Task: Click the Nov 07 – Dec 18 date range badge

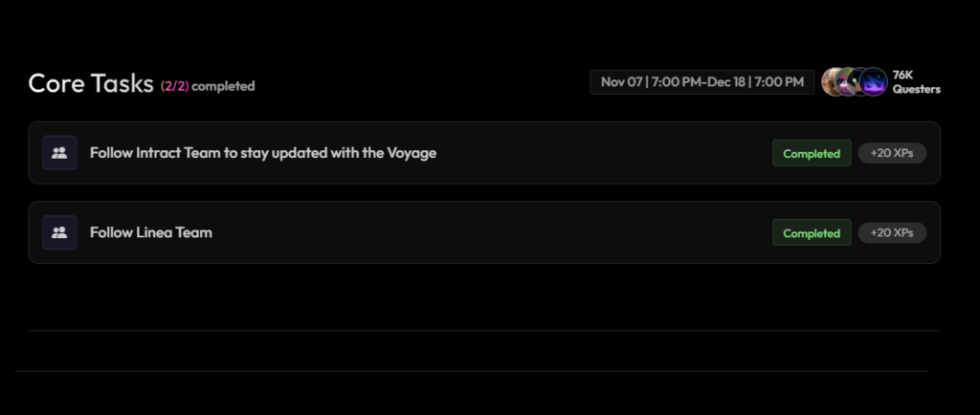Action: coord(702,82)
